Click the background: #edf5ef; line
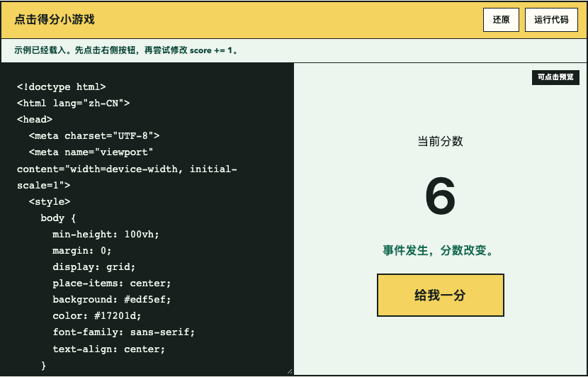 click(112, 300)
